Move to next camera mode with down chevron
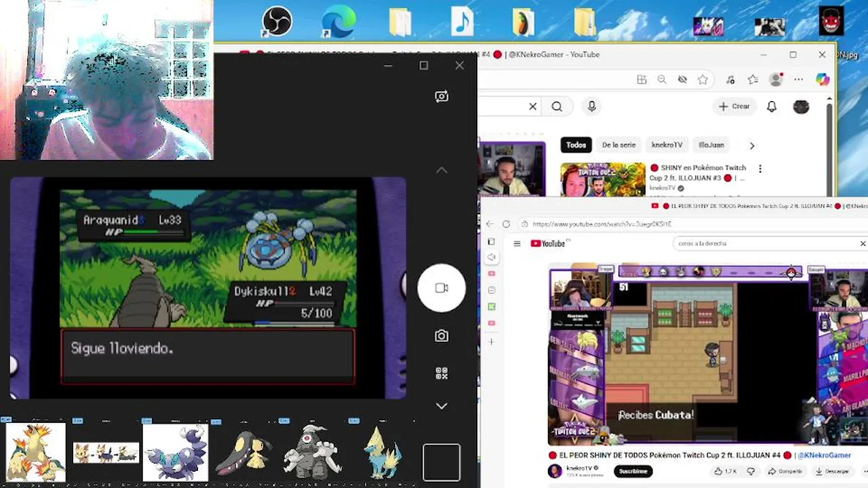 441,405
